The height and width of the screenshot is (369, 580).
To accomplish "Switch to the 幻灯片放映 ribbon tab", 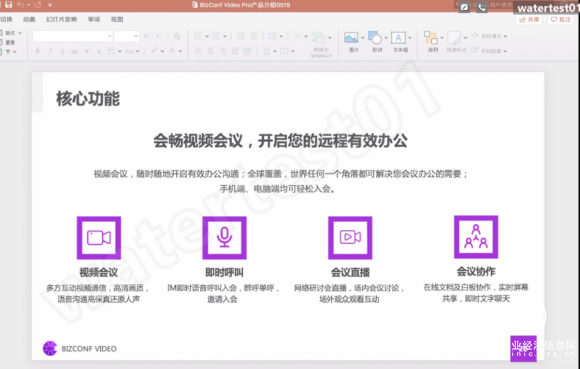I will coord(61,19).
